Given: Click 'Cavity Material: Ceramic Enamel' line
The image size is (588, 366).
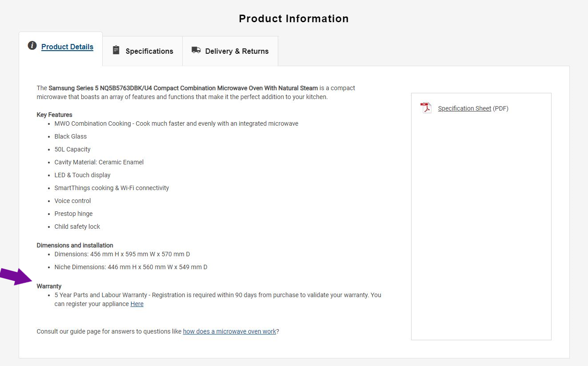Looking at the screenshot, I should pos(99,162).
